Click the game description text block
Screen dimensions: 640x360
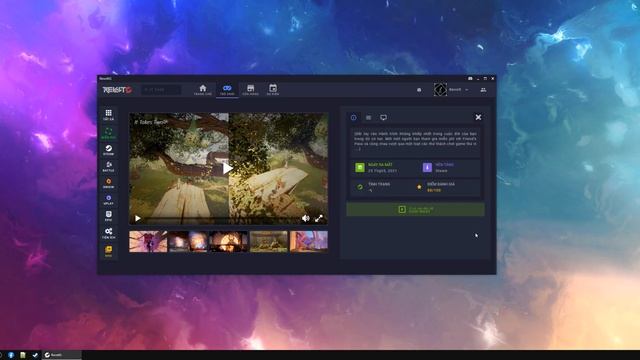415,141
